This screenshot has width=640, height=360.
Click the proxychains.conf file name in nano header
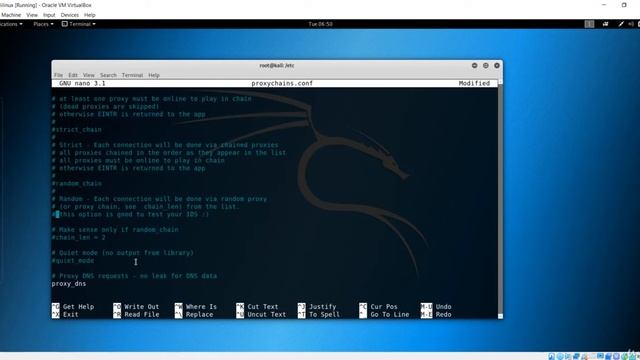(282, 83)
